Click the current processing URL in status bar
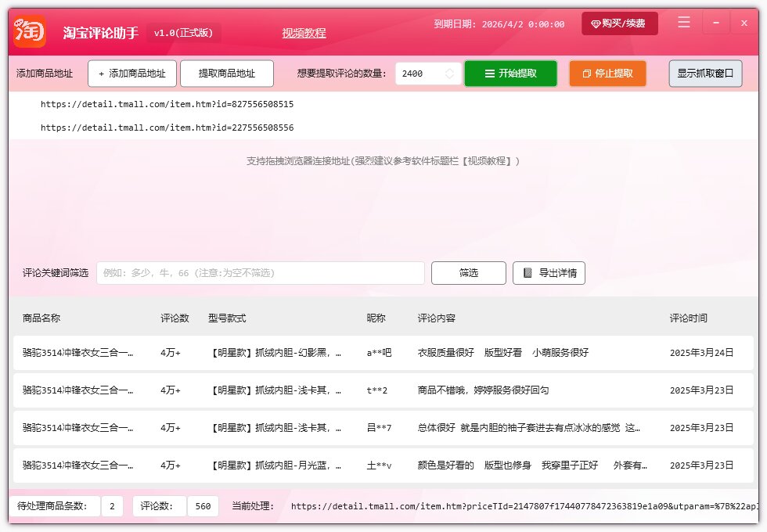 point(524,506)
